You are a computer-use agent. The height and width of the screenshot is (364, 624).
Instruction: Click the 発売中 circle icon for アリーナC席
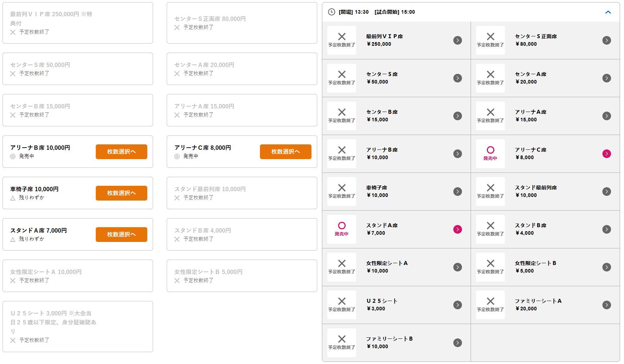[490, 150]
